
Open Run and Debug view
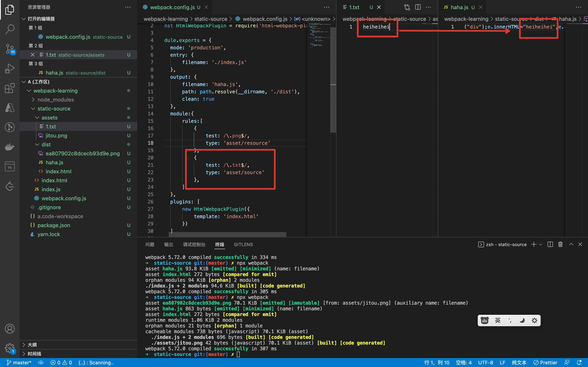point(10,69)
